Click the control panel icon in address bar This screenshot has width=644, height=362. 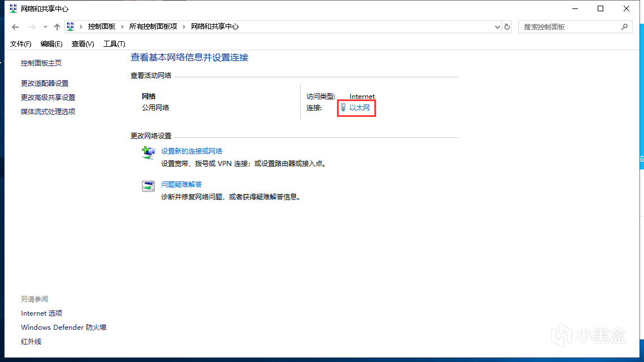pyautogui.click(x=71, y=27)
